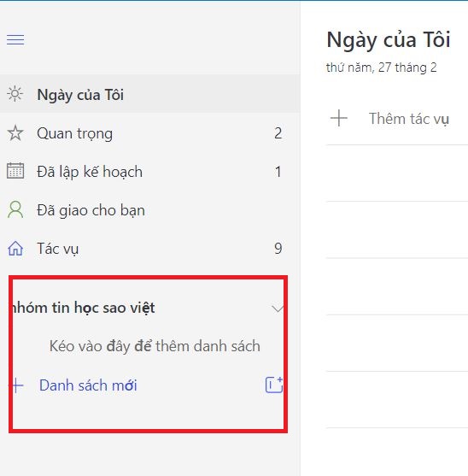Click the sun icon beside Ngày của Tôi
Viewport: 468px width, 476px height.
[15, 94]
